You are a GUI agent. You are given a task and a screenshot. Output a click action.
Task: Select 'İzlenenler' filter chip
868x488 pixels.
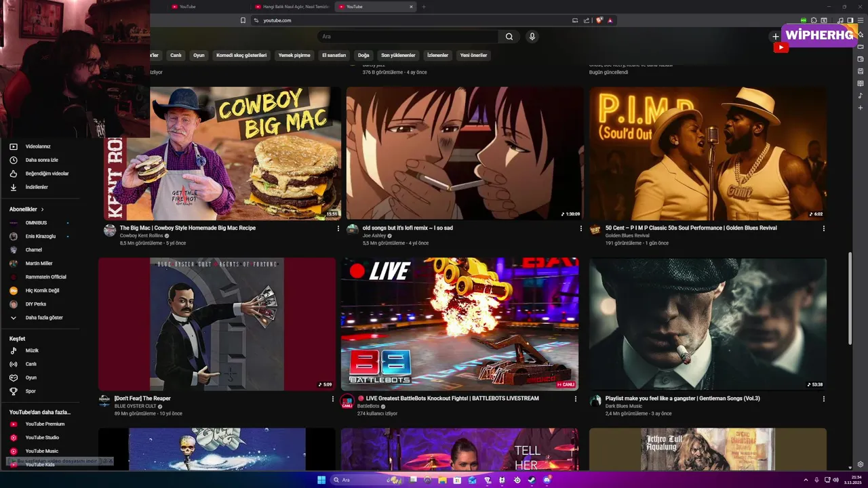coord(437,56)
